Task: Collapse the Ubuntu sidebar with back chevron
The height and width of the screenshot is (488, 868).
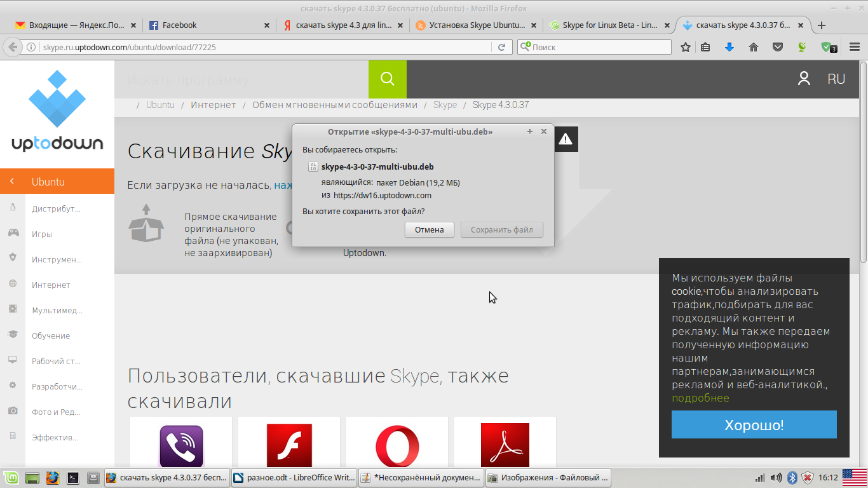Action: [x=12, y=182]
